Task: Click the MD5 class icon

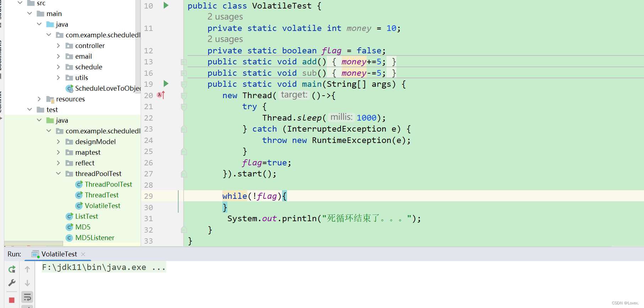Action: [70, 227]
